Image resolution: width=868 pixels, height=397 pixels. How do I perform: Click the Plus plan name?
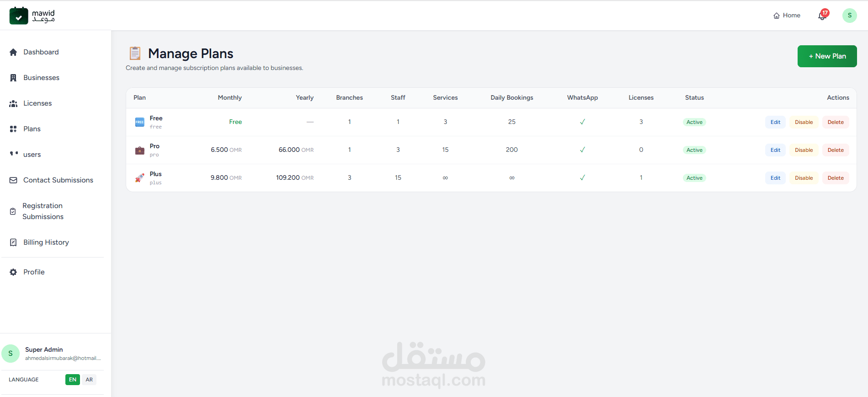pos(155,174)
